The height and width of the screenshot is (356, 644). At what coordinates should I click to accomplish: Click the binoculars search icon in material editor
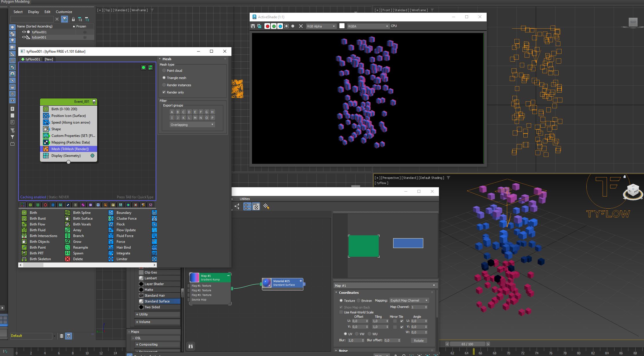coord(191,346)
